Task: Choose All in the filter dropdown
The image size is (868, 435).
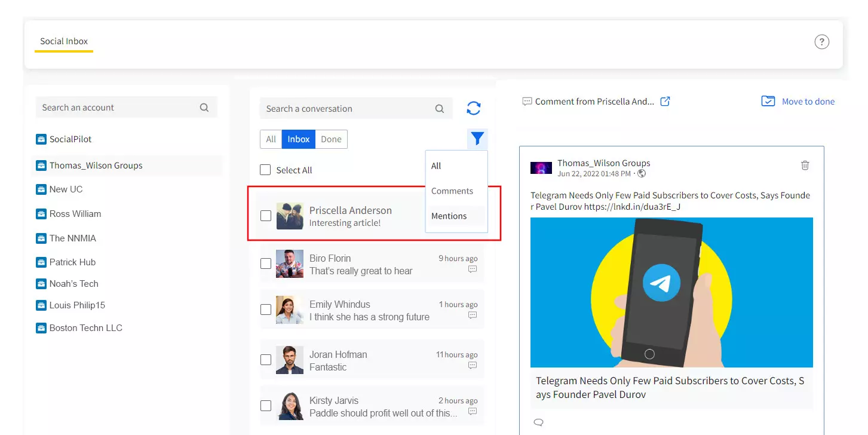Action: 436,166
